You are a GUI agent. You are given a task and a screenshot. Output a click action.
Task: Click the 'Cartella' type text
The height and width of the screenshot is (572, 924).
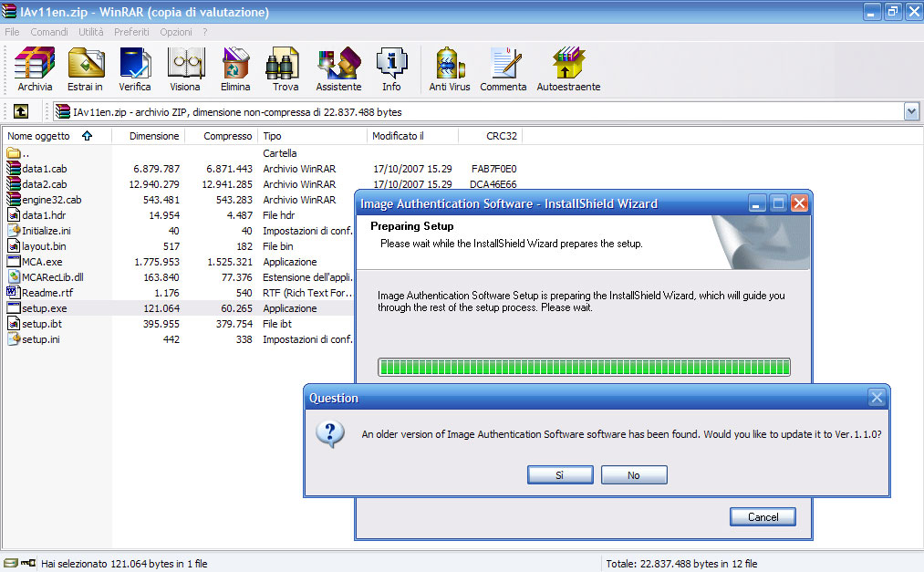280,153
